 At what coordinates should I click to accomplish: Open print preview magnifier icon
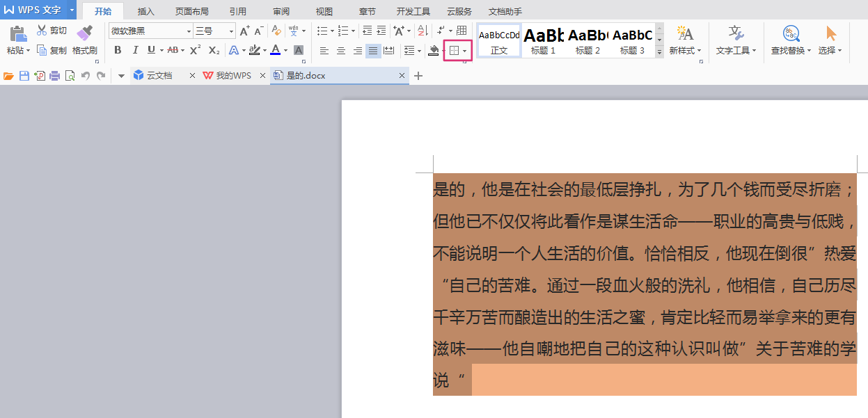(70, 76)
